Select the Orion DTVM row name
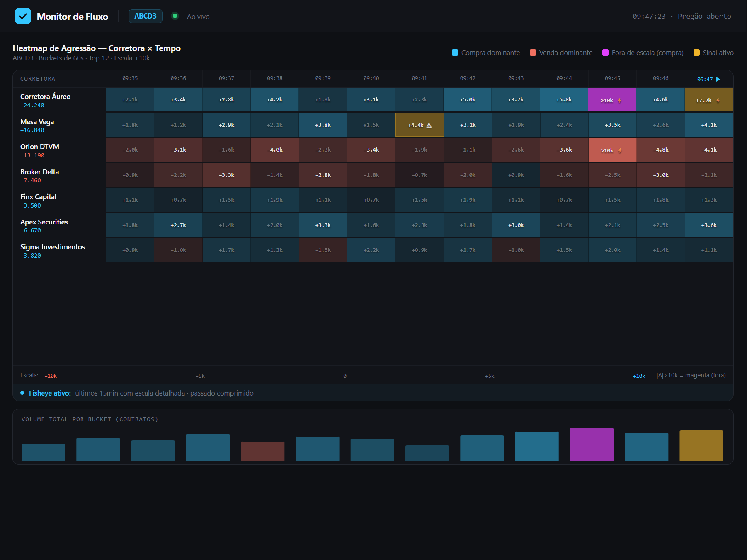The image size is (747, 560). (x=40, y=147)
